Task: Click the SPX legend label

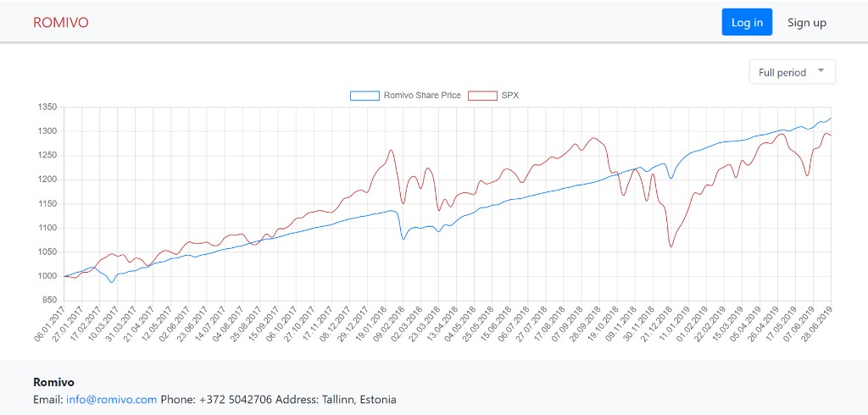Action: 509,95
